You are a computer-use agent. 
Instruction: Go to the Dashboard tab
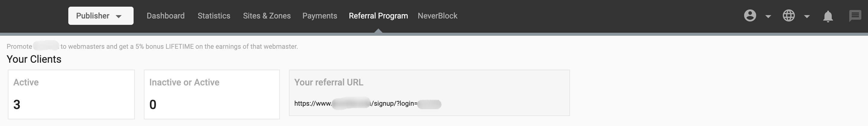point(165,16)
